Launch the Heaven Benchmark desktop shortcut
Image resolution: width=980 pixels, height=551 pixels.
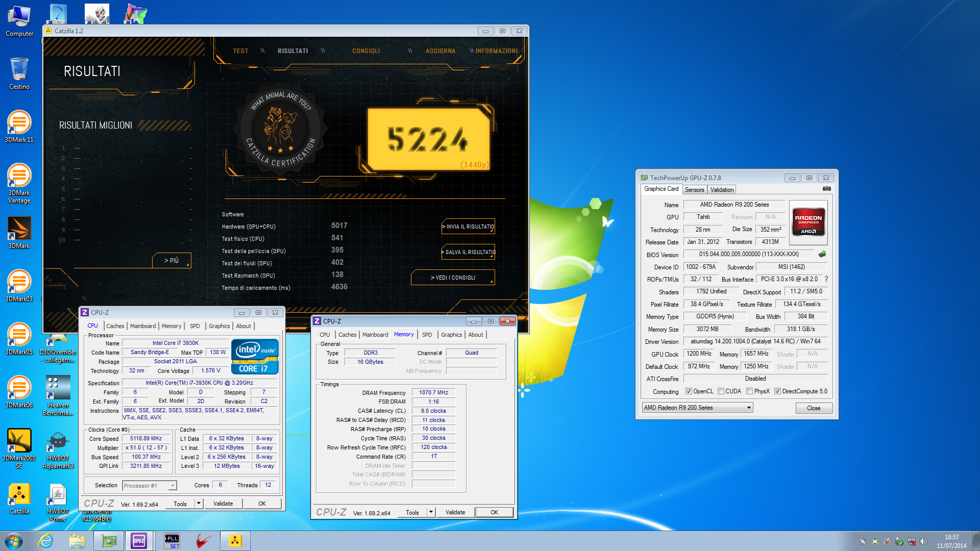(58, 395)
